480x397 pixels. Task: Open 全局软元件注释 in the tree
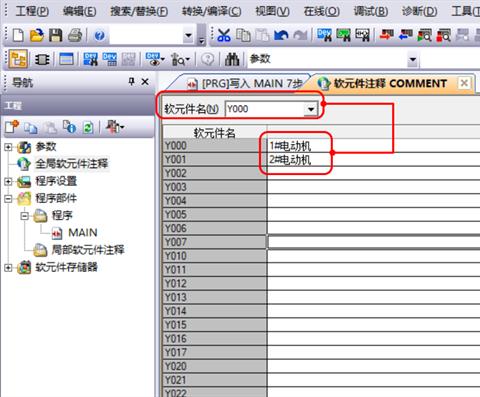[x=72, y=163]
